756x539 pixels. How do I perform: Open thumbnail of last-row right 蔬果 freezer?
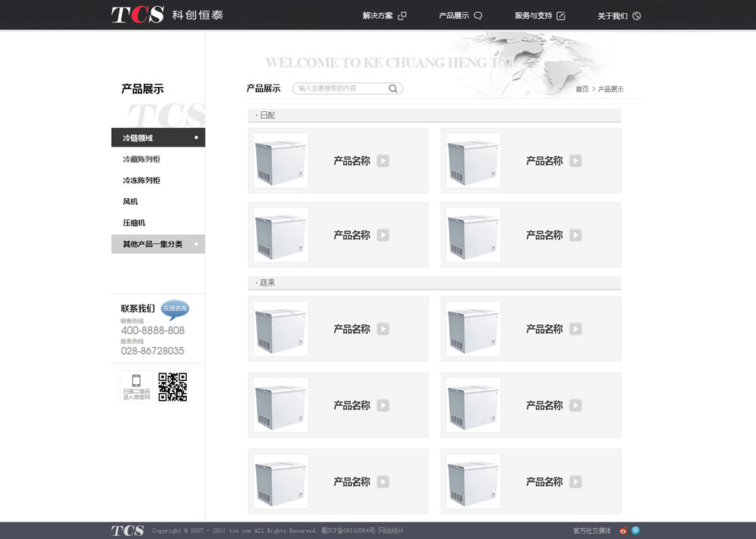click(x=473, y=481)
